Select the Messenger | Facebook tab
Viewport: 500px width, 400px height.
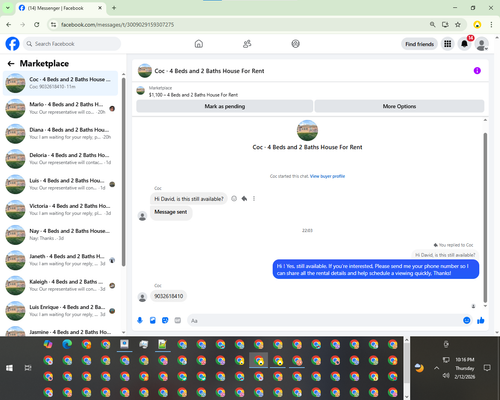pos(60,8)
